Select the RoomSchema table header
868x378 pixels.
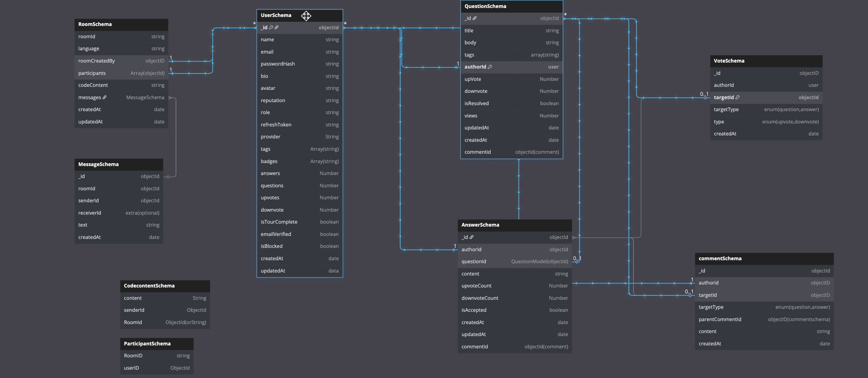[x=121, y=24]
